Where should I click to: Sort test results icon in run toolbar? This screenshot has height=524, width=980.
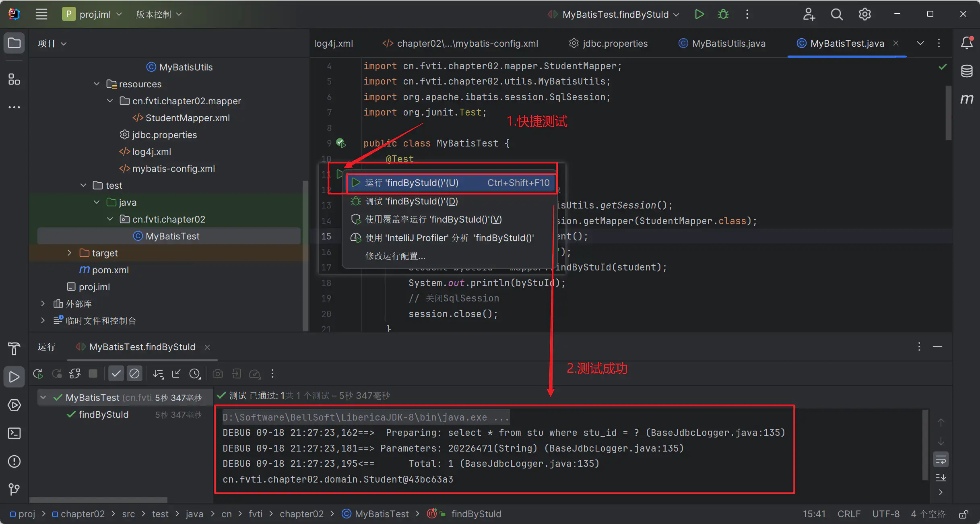coord(158,374)
